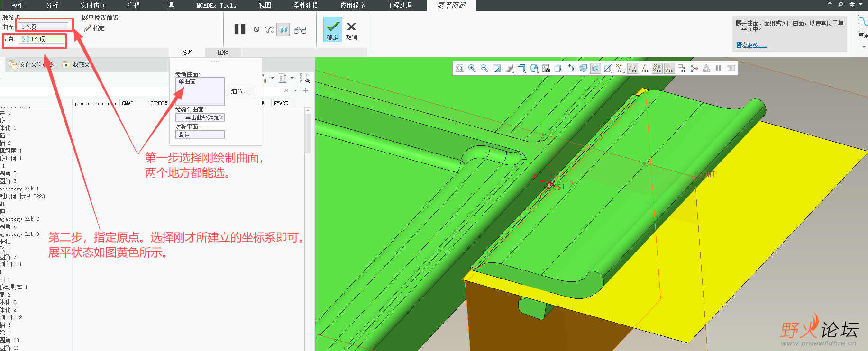Toggle plane display in view toolbar
868x351 pixels.
(x=632, y=68)
